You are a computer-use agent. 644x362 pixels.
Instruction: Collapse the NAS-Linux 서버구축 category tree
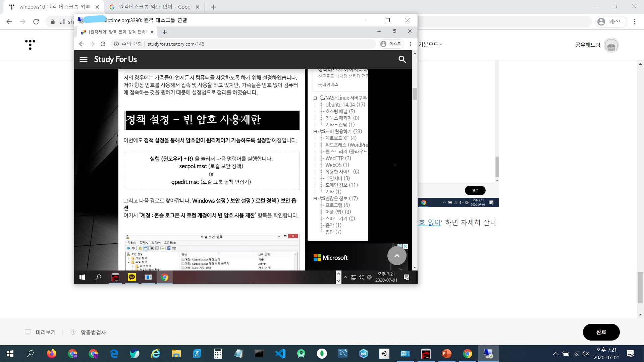[315, 98]
